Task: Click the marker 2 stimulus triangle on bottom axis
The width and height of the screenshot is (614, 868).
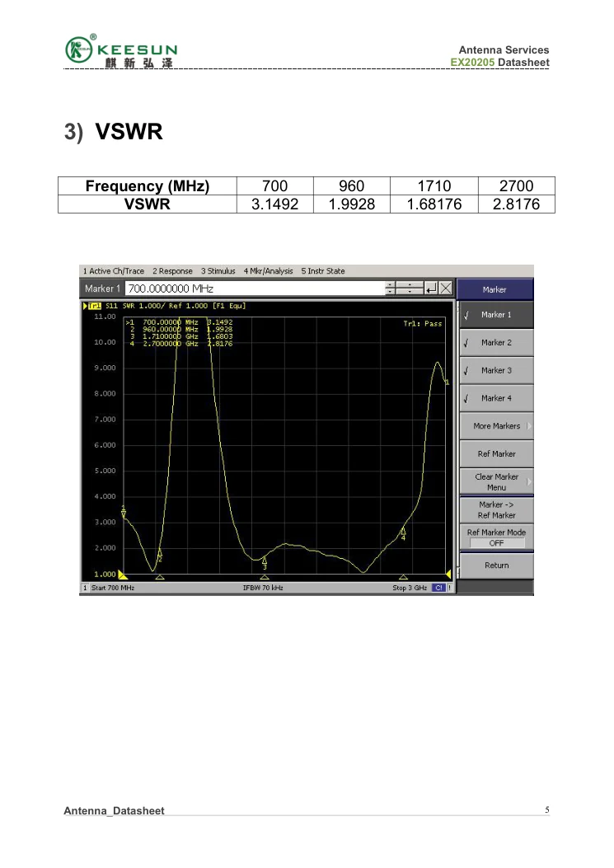Action: (160, 577)
